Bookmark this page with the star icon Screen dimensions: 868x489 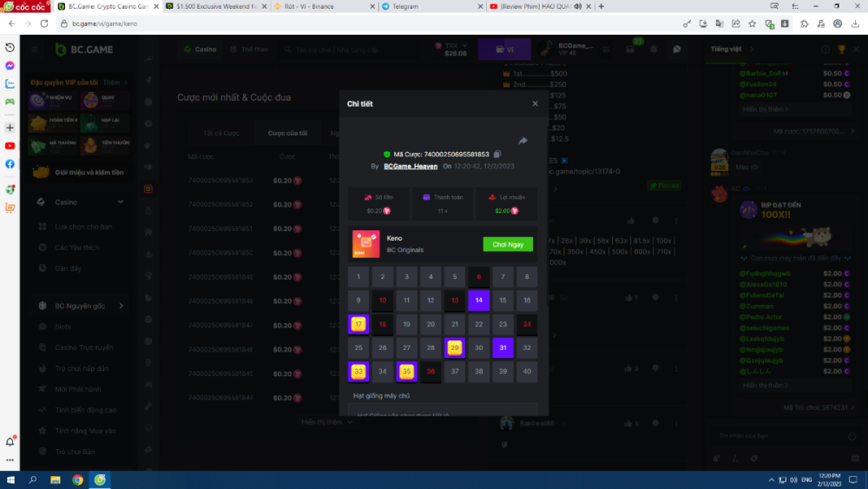point(752,23)
